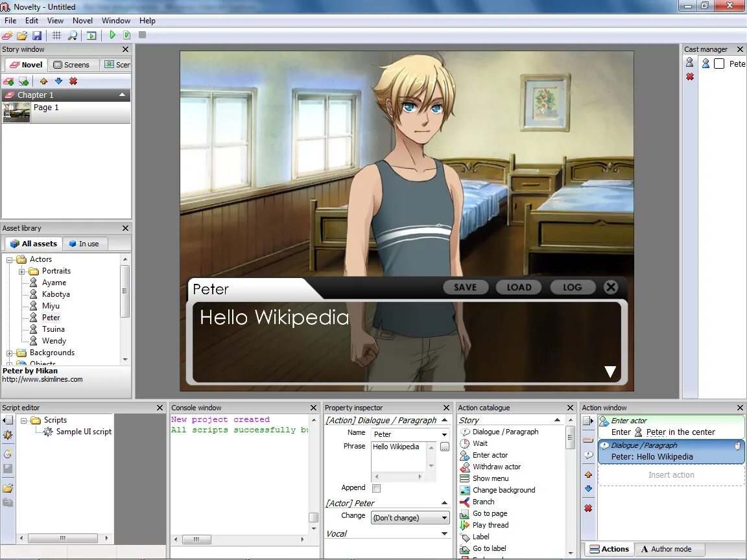Click the LOAD button in the game preview
This screenshot has height=560, width=747.
pyautogui.click(x=519, y=287)
